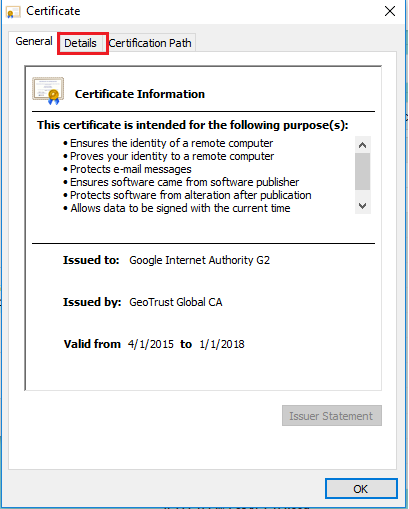Click the purposes list scrollbar thumb
Screen dimensions: 409x509
363,171
